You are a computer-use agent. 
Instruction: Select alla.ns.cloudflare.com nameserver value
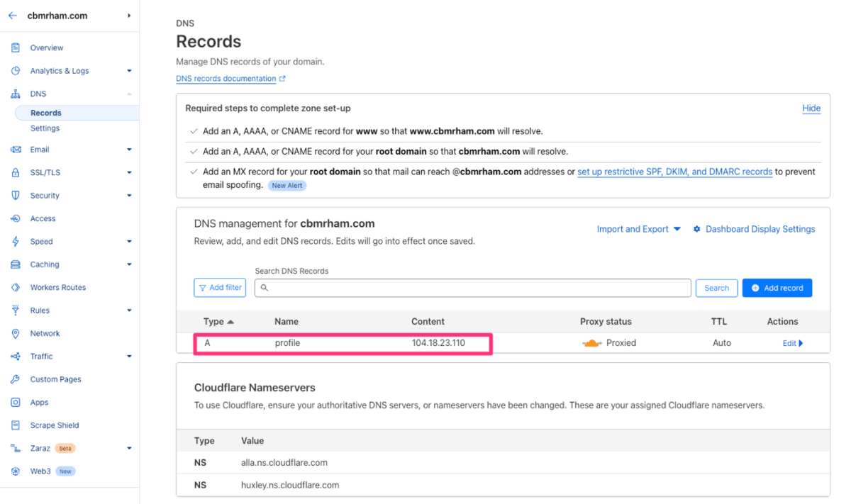284,463
